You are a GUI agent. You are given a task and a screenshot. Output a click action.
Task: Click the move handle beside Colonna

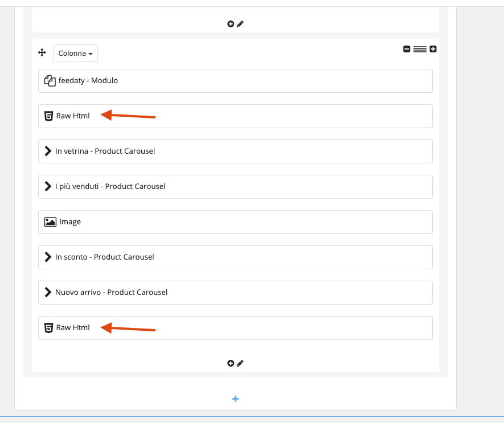(x=42, y=53)
